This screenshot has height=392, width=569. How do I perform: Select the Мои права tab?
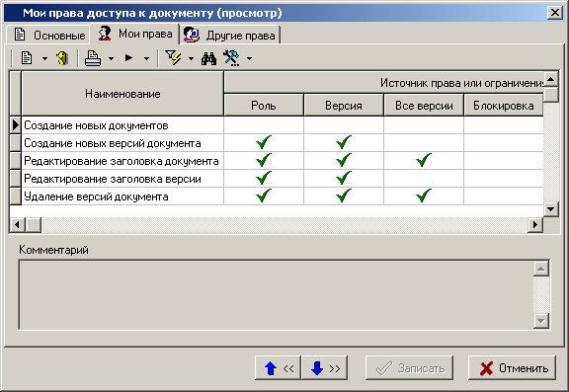pyautogui.click(x=134, y=34)
